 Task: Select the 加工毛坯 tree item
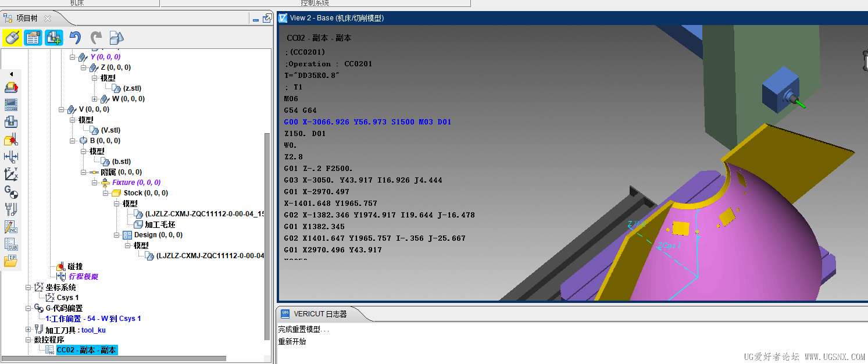pos(160,224)
